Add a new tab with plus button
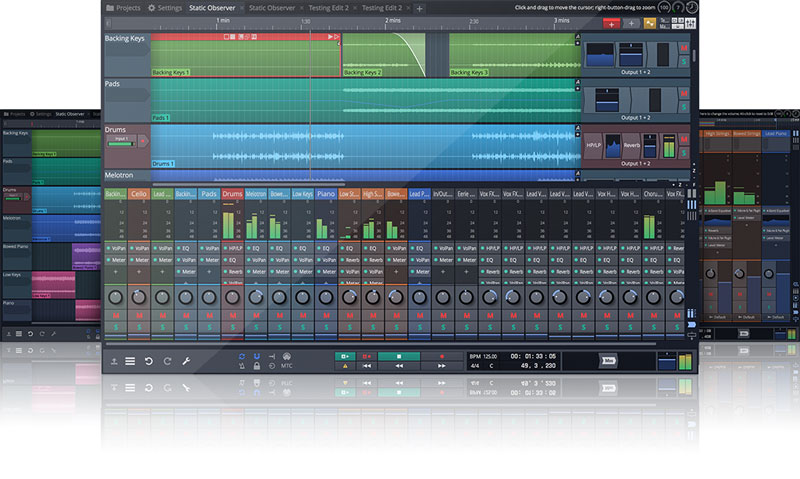This screenshot has width=800, height=479. pyautogui.click(x=419, y=8)
